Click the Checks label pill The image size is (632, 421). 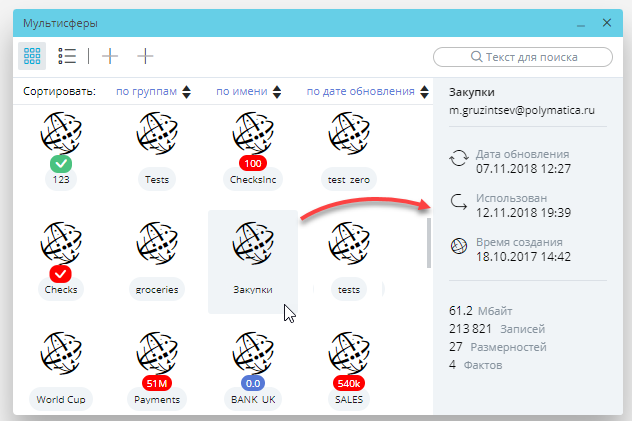point(61,289)
